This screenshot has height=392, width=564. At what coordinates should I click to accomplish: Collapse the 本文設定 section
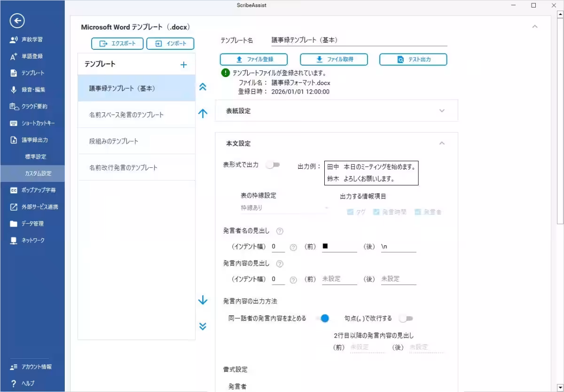click(x=441, y=143)
